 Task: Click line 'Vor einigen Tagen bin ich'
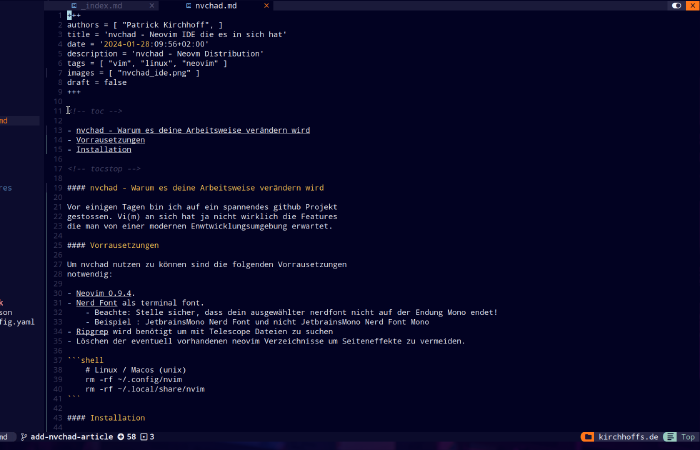pos(202,207)
